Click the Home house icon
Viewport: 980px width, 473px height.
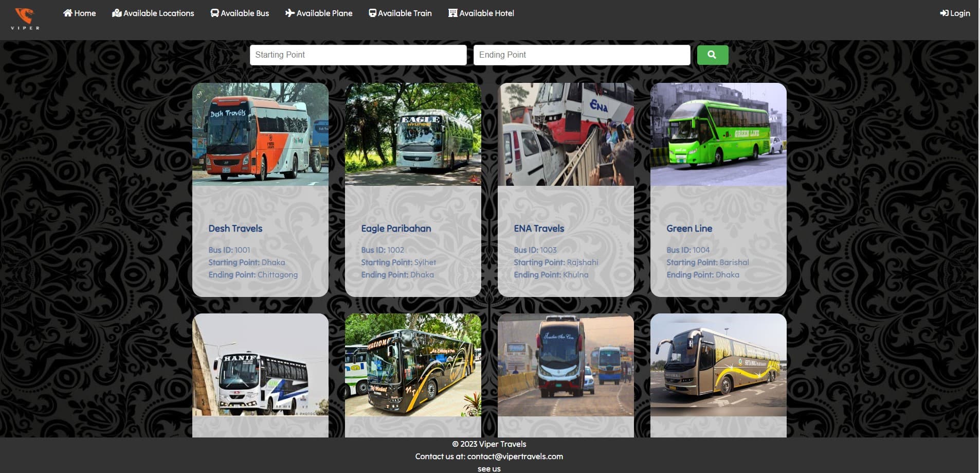pos(68,13)
